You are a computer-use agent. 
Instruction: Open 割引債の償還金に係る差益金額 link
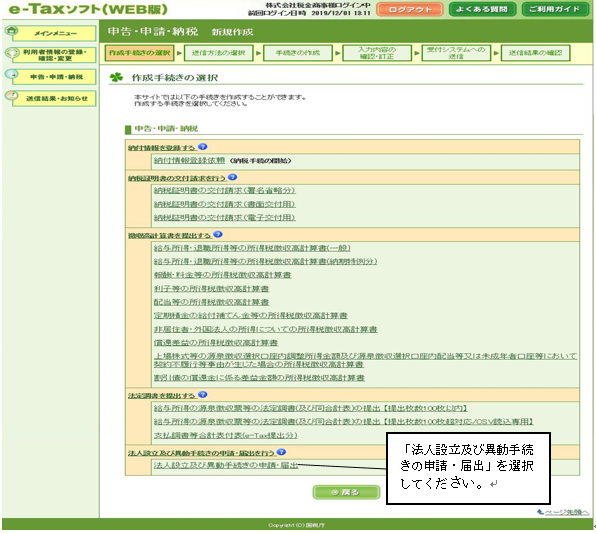[259, 378]
